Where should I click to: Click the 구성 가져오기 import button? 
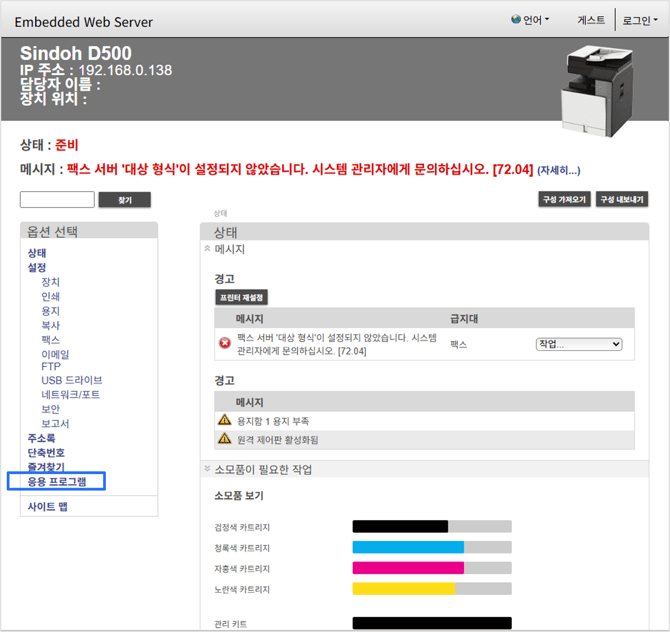pyautogui.click(x=564, y=200)
